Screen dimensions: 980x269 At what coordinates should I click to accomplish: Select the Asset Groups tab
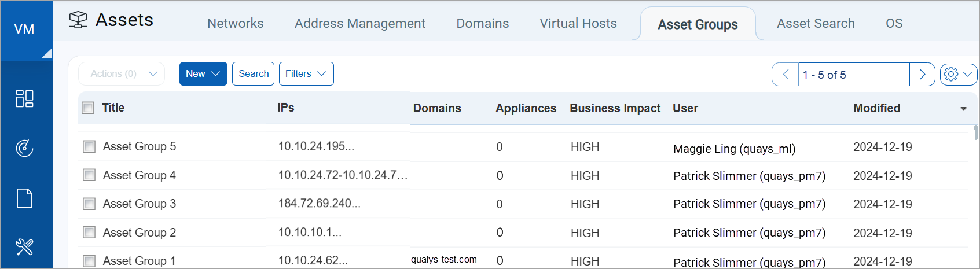pos(698,24)
